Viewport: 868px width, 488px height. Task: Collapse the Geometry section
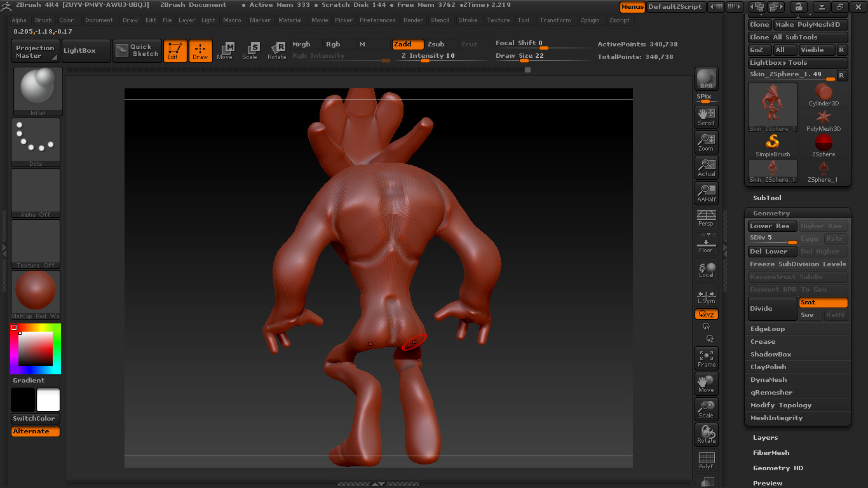click(x=771, y=213)
